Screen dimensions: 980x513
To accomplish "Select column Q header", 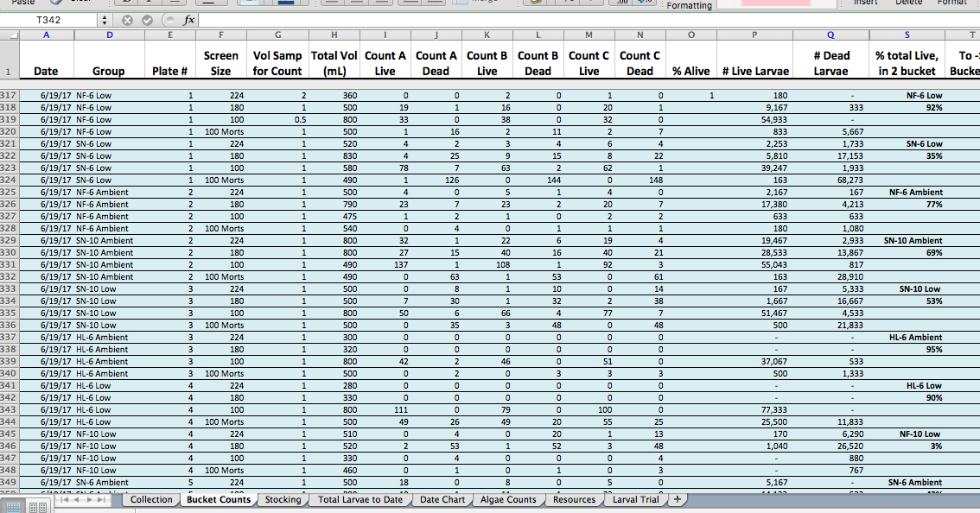I will (830, 35).
